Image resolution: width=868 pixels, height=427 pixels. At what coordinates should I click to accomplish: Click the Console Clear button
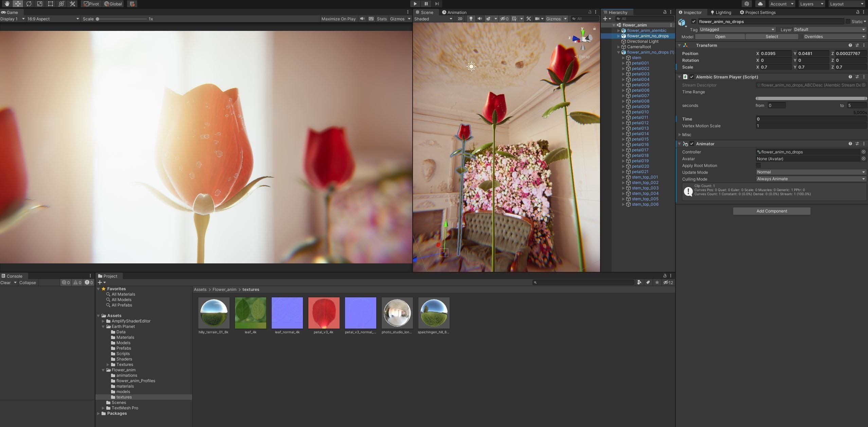click(x=5, y=283)
